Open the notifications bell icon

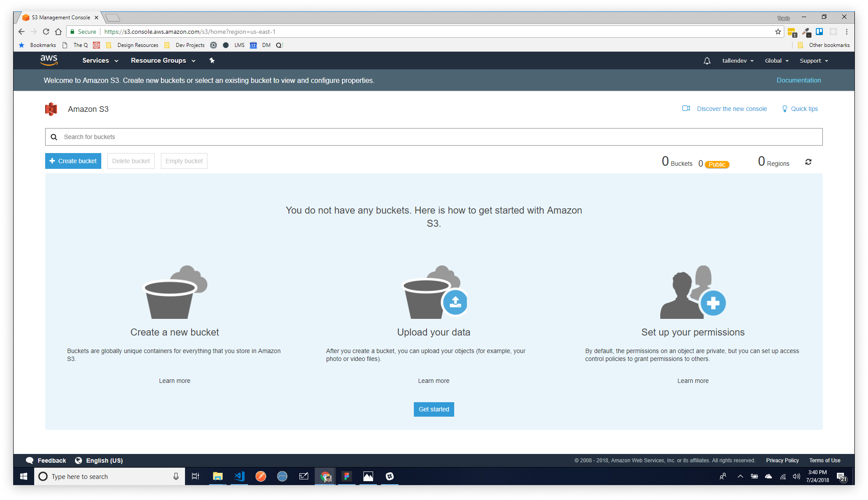[707, 61]
